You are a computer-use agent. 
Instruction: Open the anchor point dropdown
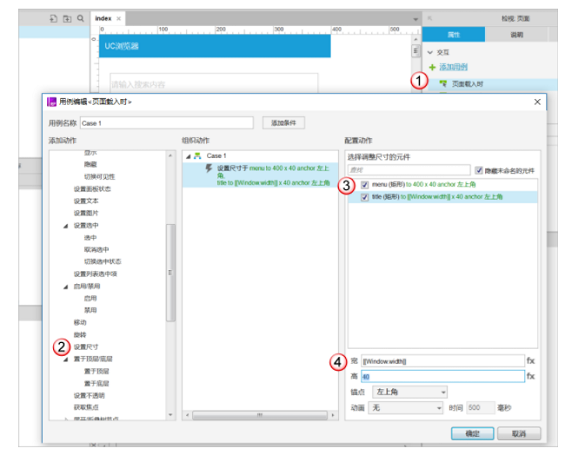(x=410, y=392)
